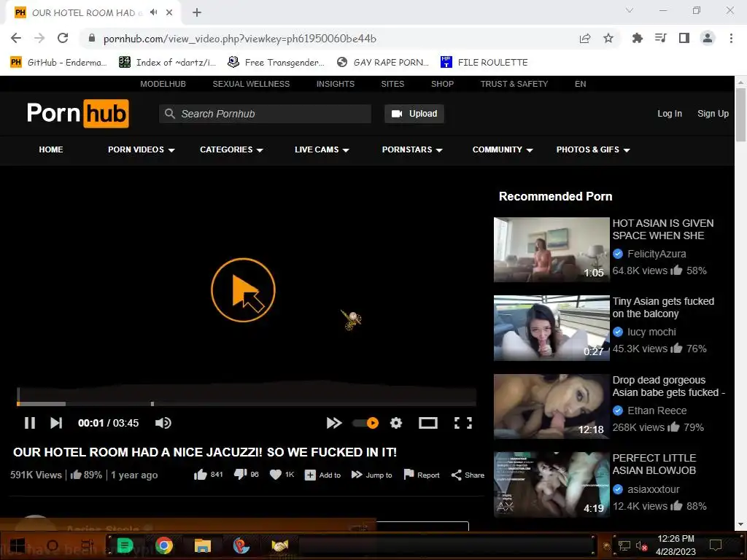Image resolution: width=747 pixels, height=560 pixels.
Task: Share the video with the Share icon
Action: point(457,475)
